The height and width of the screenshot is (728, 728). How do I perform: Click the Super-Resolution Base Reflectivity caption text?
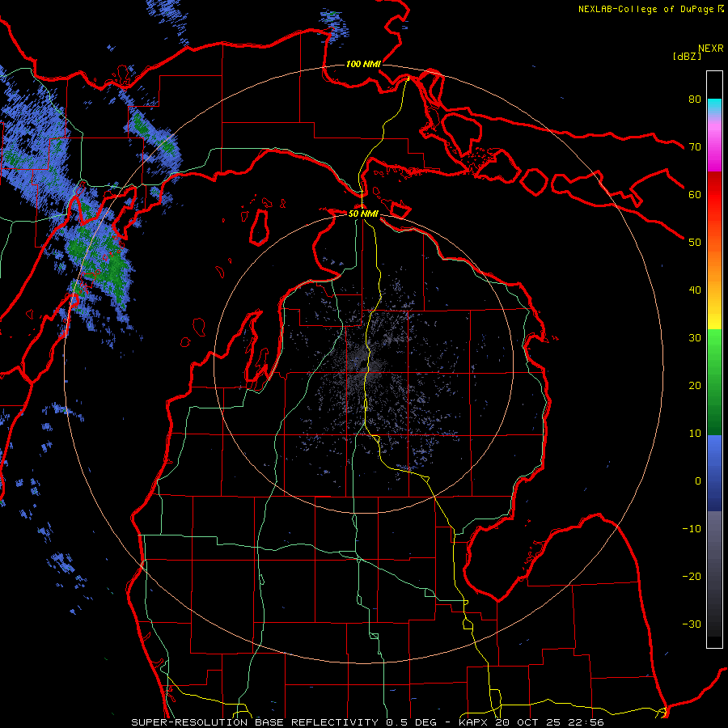click(x=255, y=722)
